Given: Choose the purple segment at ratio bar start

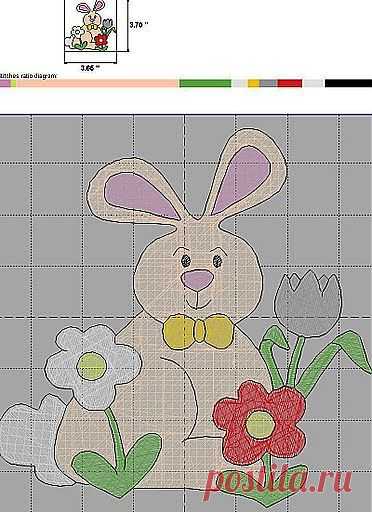Looking at the screenshot, I should [5, 83].
